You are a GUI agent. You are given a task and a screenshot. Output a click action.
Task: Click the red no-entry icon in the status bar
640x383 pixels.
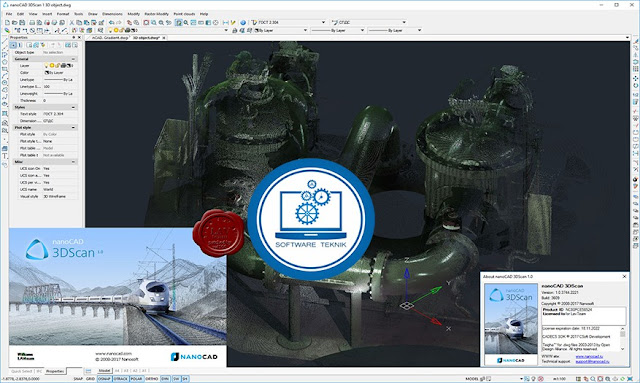(x=541, y=379)
